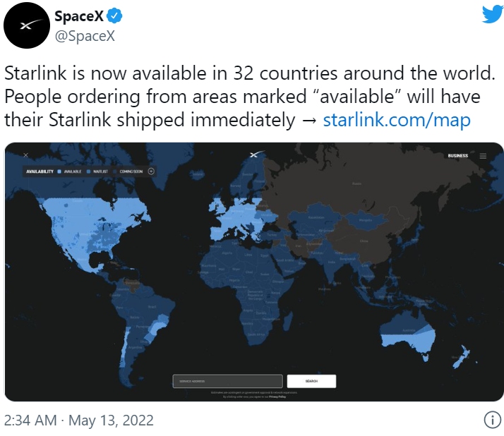Click the white SEARCH button

311,381
